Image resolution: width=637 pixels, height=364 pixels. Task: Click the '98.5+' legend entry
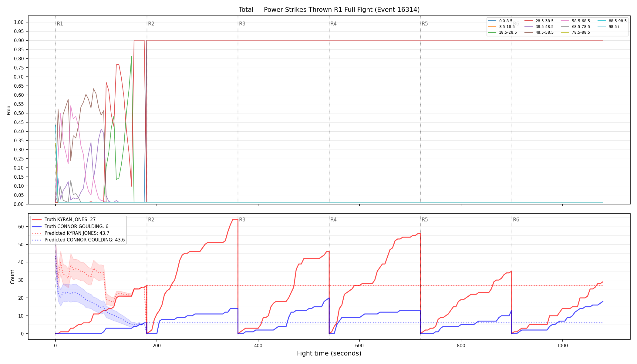coord(608,27)
